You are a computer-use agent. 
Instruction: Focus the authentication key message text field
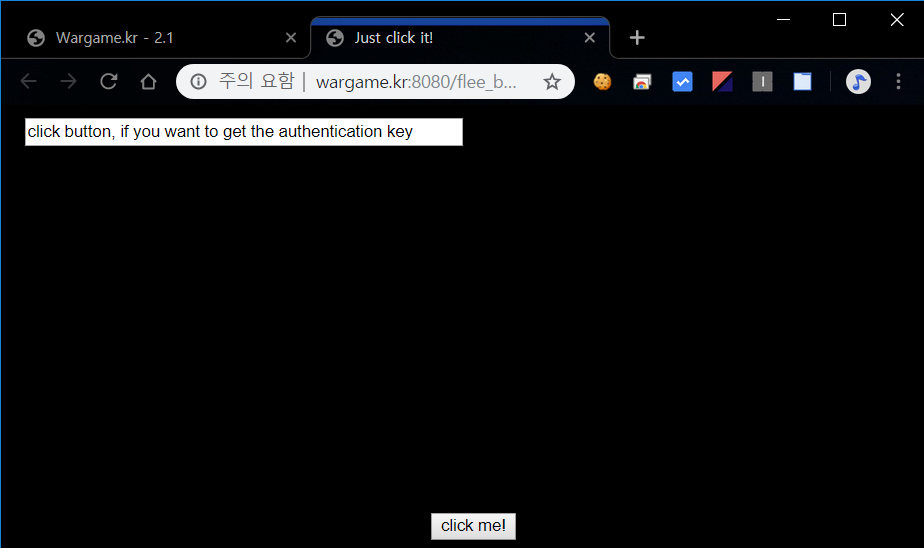coord(243,132)
